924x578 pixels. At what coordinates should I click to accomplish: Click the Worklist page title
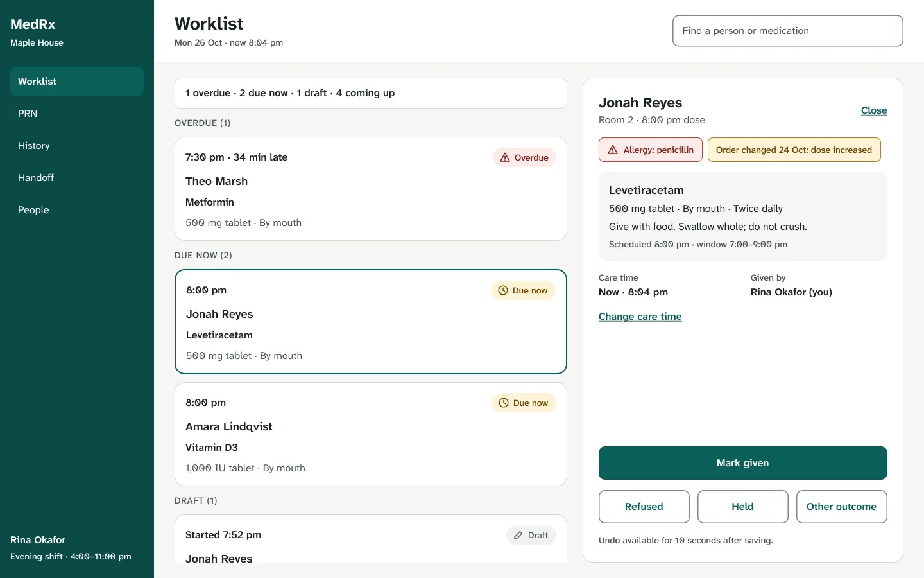(x=209, y=24)
